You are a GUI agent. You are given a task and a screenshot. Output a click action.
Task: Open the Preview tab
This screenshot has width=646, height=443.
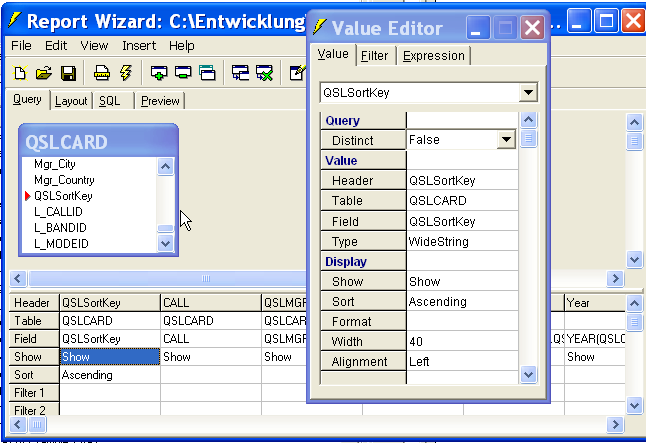pos(159,100)
